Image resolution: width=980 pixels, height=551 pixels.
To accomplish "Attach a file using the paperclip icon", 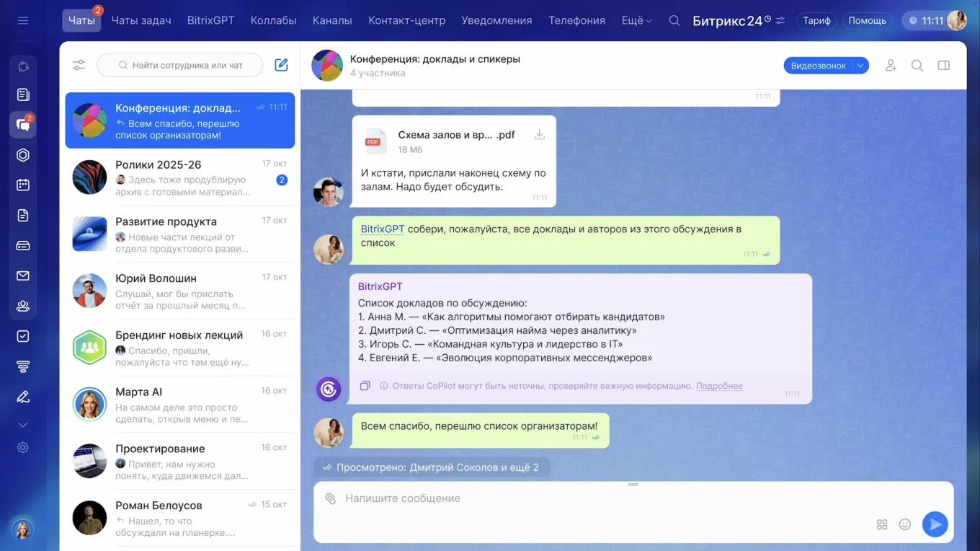I will [332, 498].
